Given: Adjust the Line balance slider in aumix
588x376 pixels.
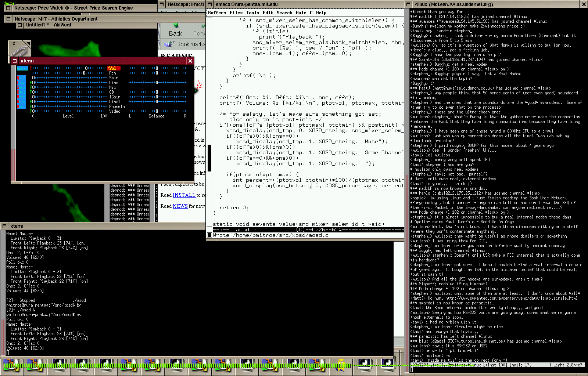Looking at the screenshot, I should click(158, 83).
